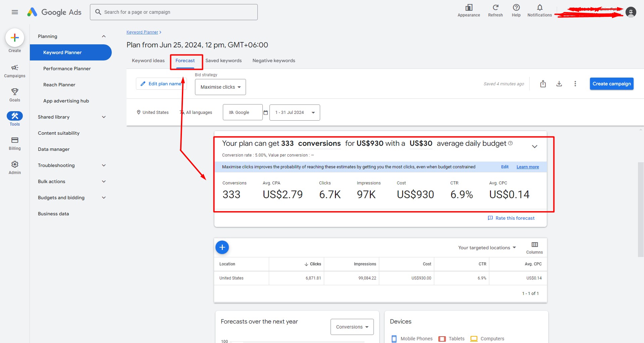Open App advertising hub
This screenshot has height=343, width=644.
(x=66, y=101)
